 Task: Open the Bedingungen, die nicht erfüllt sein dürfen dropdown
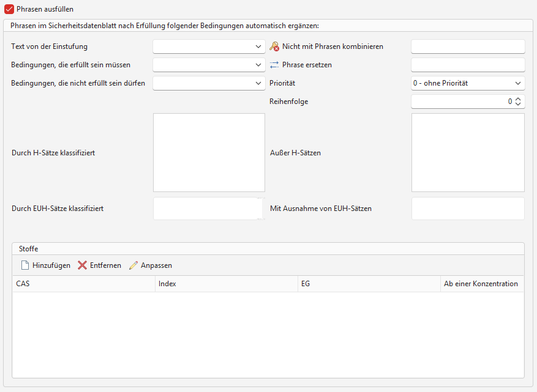point(209,83)
